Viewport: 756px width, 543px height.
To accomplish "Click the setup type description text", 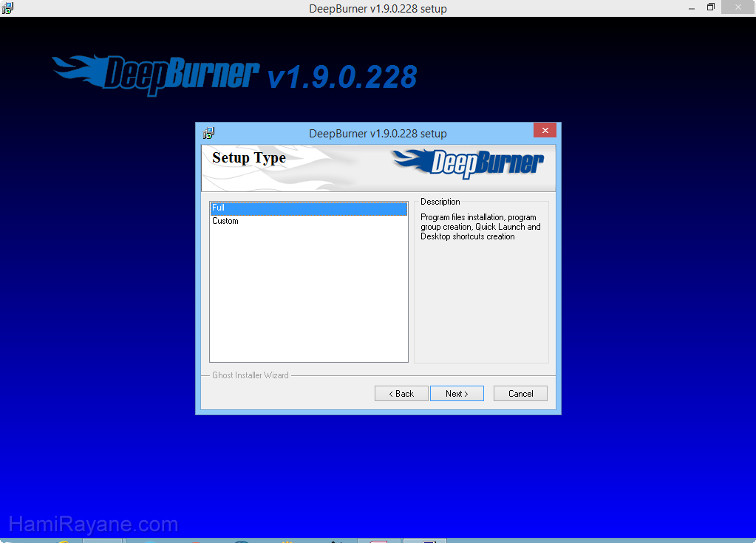I will coord(480,227).
